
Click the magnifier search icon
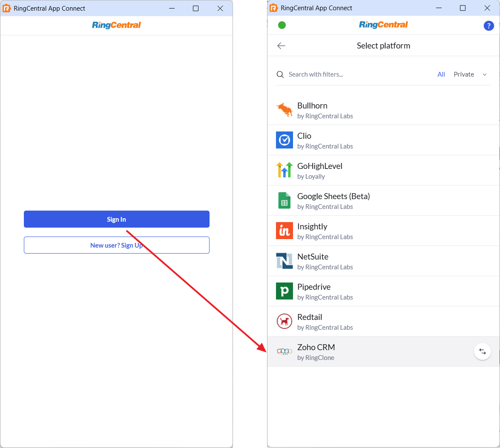point(280,74)
